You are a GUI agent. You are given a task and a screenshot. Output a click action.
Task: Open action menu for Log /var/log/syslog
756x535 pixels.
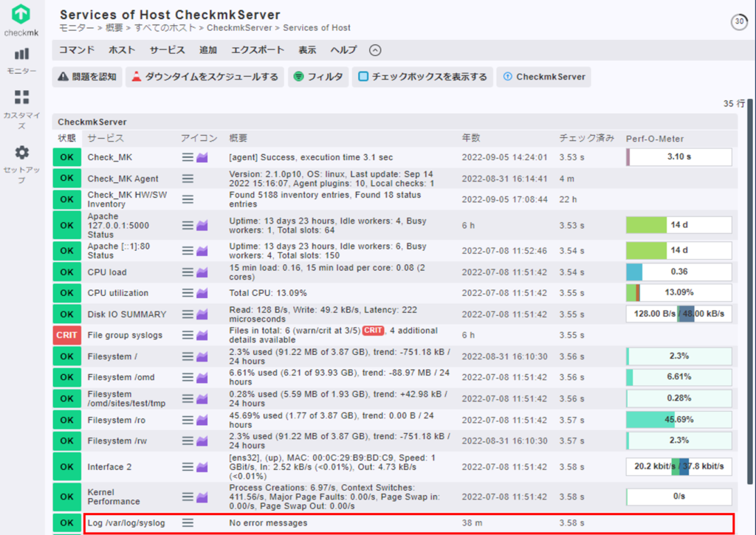[x=188, y=522]
